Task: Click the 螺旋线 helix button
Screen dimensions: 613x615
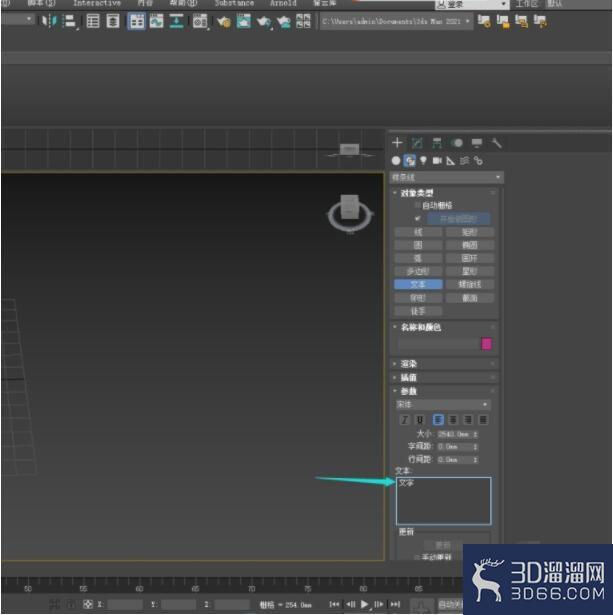Action: point(469,284)
